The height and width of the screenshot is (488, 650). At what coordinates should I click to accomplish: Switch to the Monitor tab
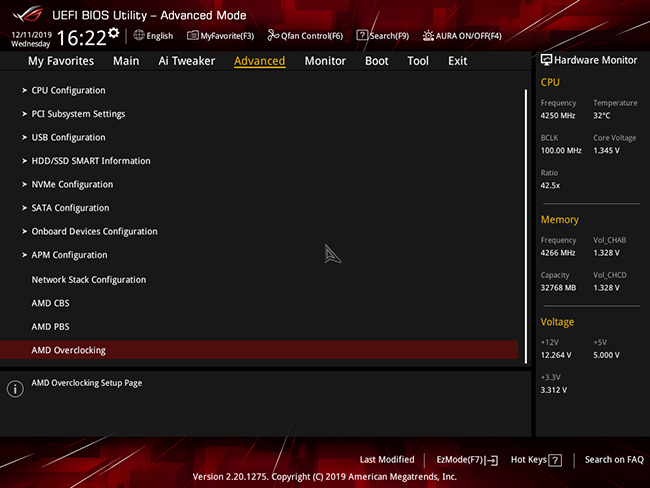coord(325,61)
